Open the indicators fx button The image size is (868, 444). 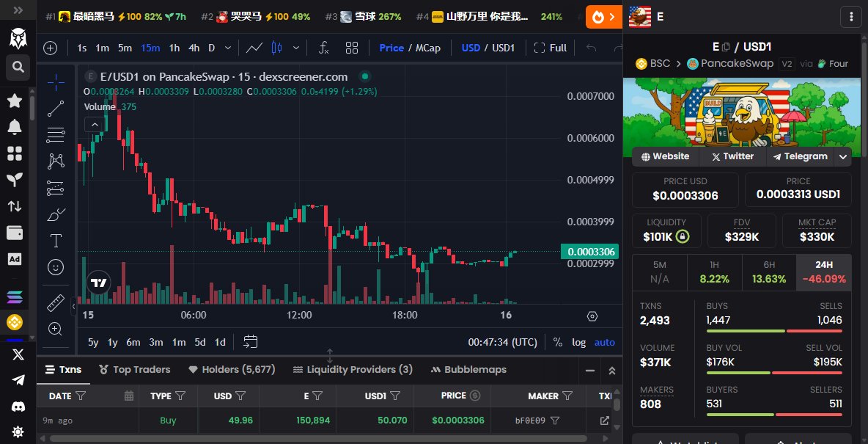click(x=324, y=48)
